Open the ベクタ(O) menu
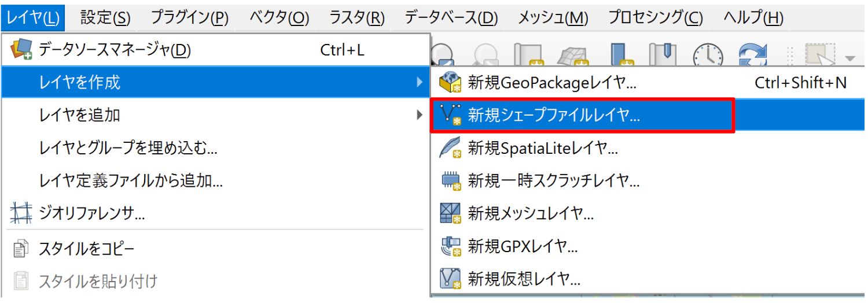This screenshot has width=868, height=303. pos(279,17)
